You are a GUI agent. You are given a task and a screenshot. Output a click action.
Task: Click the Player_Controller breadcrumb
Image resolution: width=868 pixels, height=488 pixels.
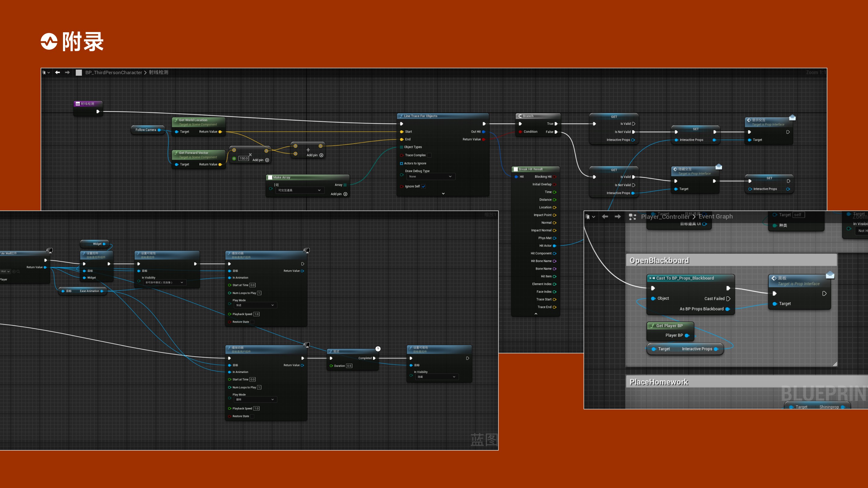click(665, 217)
